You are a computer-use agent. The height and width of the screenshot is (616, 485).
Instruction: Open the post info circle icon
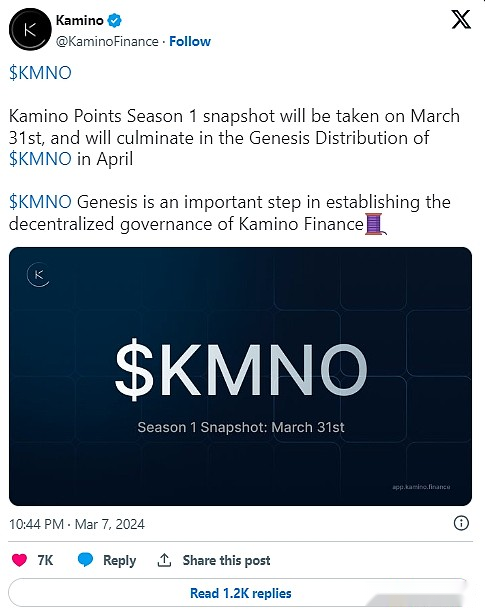coord(461,523)
